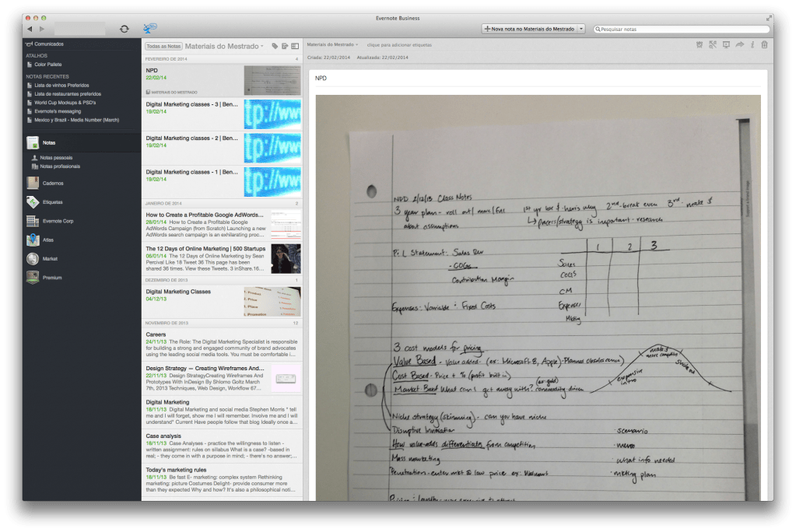Image resolution: width=796 pixels, height=532 pixels.
Task: Toggle note encryption with the padlock icon
Action: (x=765, y=45)
